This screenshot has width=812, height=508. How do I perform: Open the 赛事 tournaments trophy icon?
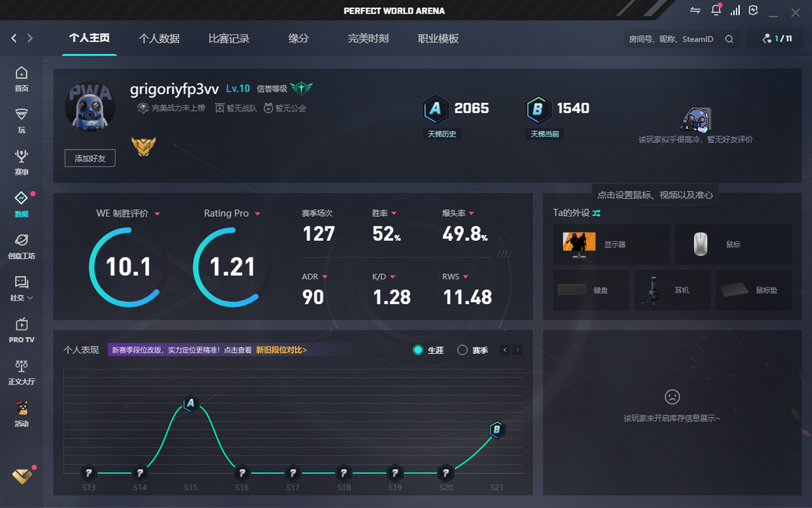click(x=21, y=157)
